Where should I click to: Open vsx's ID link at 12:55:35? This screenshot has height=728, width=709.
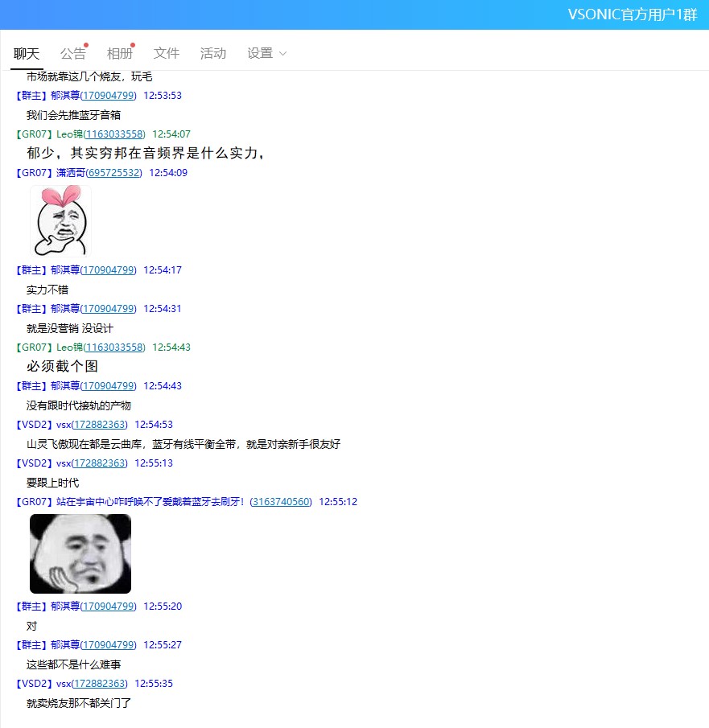tap(99, 684)
